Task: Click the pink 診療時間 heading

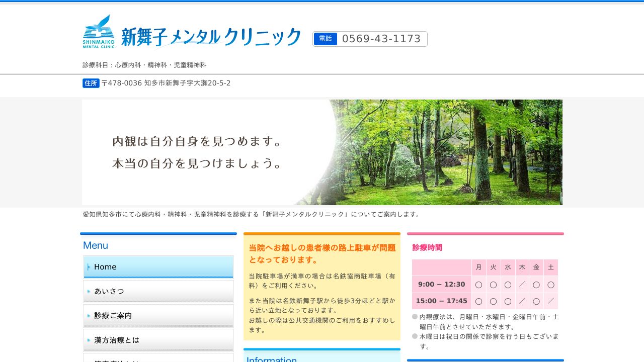Action: click(427, 247)
